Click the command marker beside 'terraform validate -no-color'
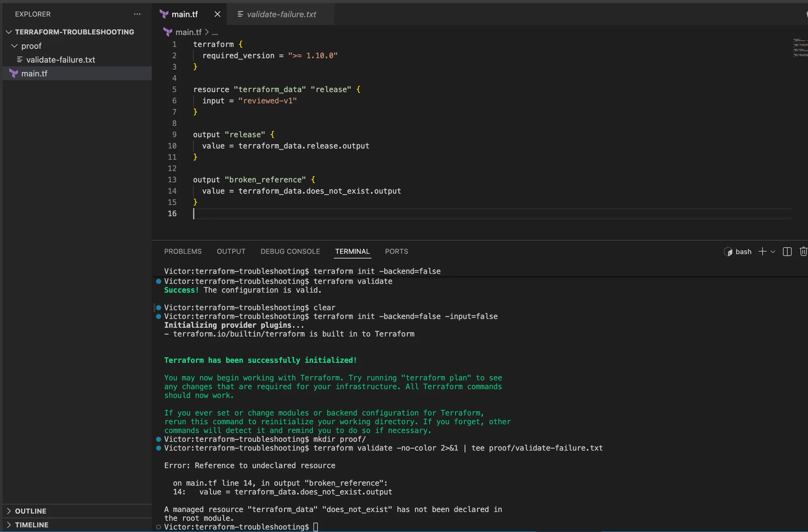Viewport: 808px width, 532px height. (x=158, y=448)
